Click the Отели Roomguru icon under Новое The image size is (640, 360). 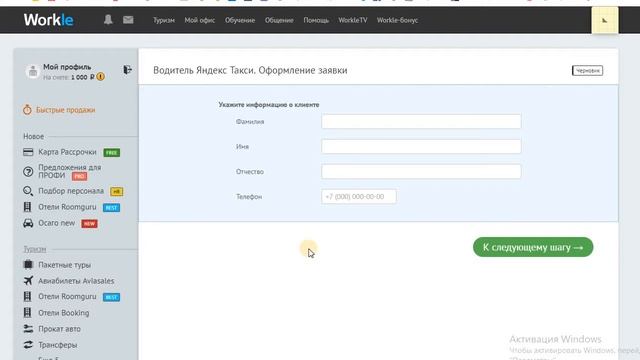[x=27, y=207]
